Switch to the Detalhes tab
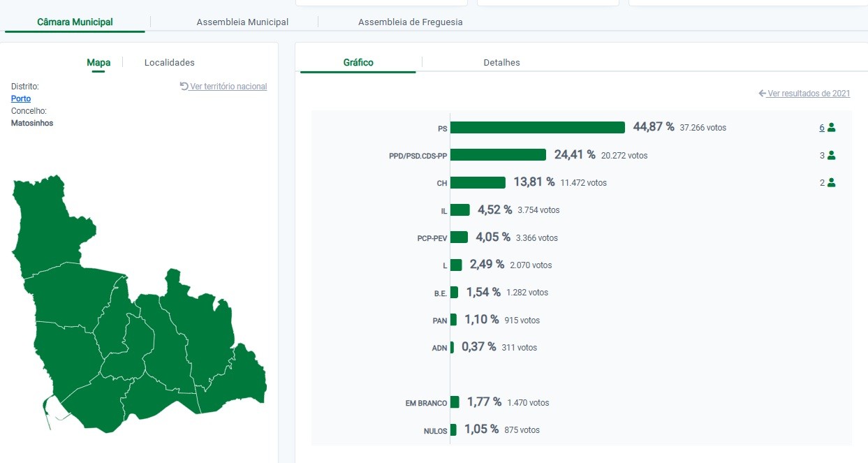Viewport: 868px width, 463px height. pos(501,63)
